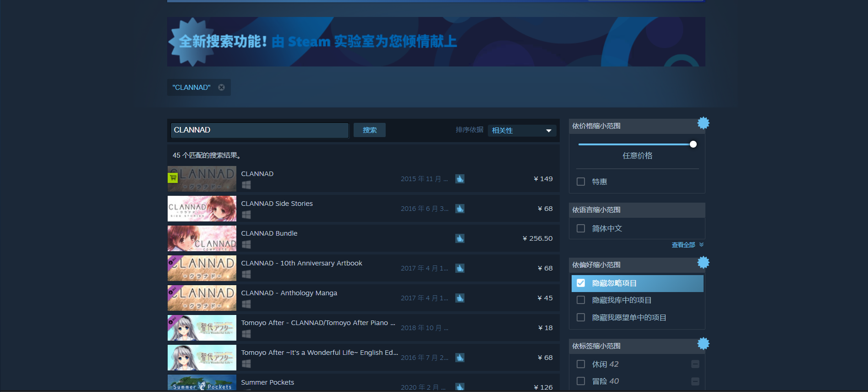Click Windows icon under CLANNAD Bundle
The width and height of the screenshot is (868, 392).
click(x=246, y=244)
